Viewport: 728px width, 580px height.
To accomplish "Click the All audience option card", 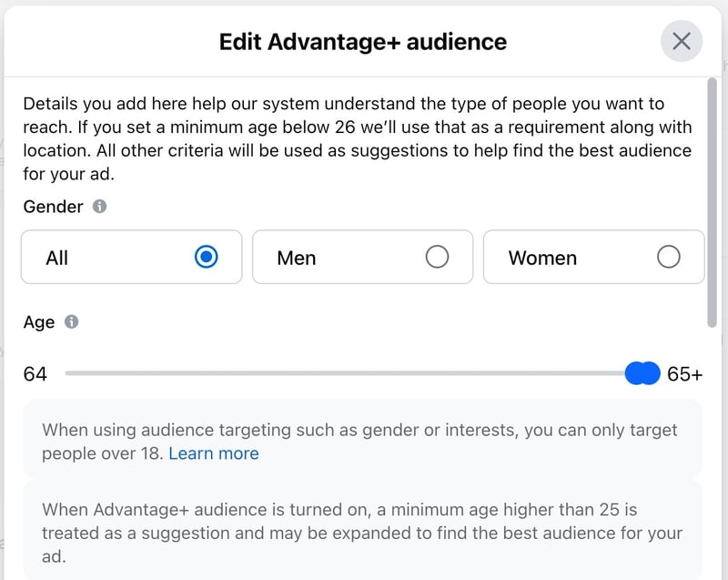I will (131, 257).
